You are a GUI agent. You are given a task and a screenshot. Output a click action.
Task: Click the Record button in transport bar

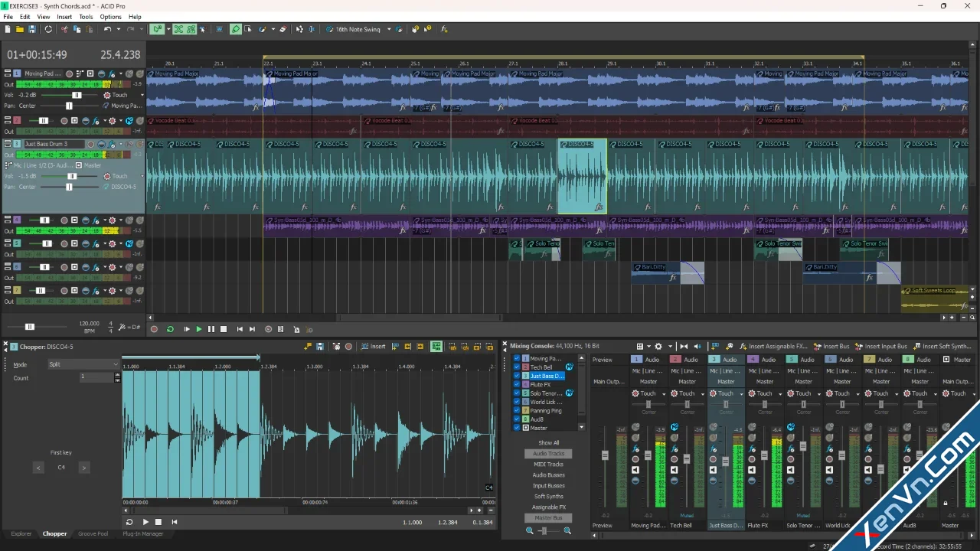pos(154,329)
